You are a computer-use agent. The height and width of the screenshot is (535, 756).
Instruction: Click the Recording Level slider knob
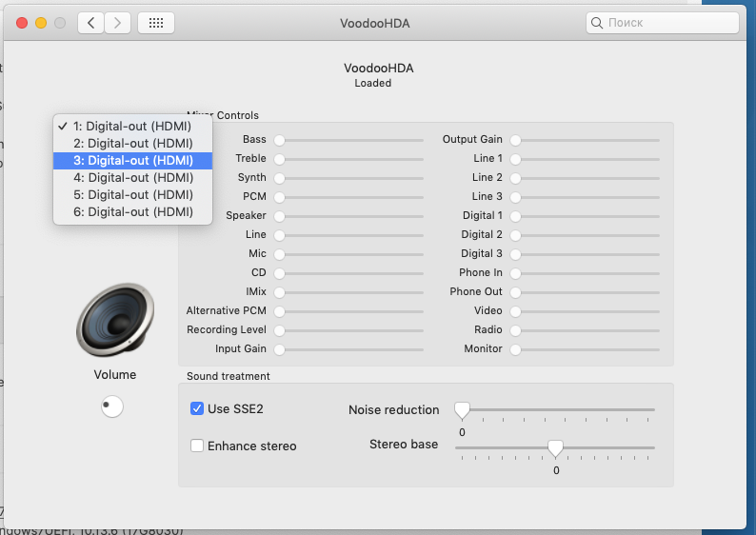click(279, 330)
